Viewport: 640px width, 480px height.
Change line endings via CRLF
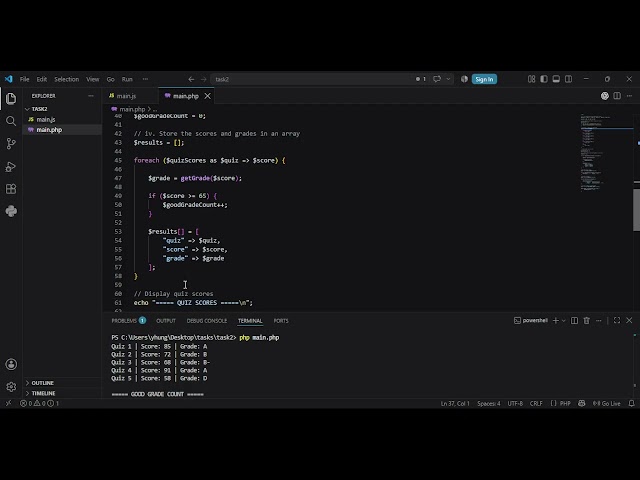pyautogui.click(x=536, y=403)
